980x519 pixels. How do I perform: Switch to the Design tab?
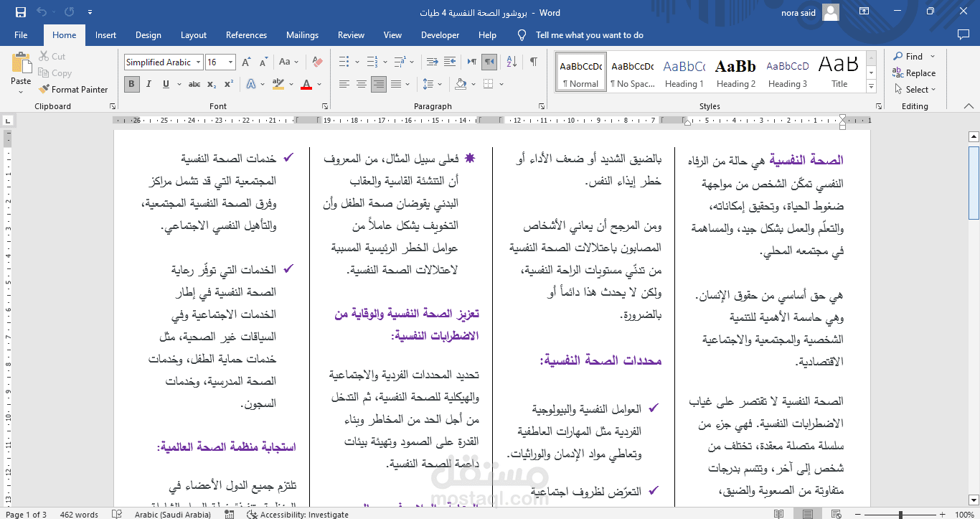(149, 35)
